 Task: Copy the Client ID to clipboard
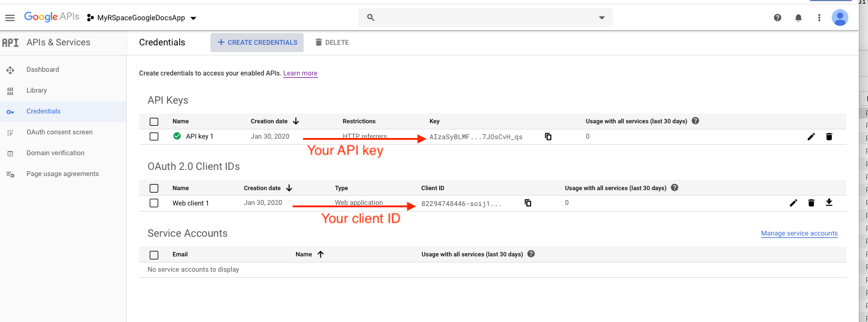pos(528,203)
